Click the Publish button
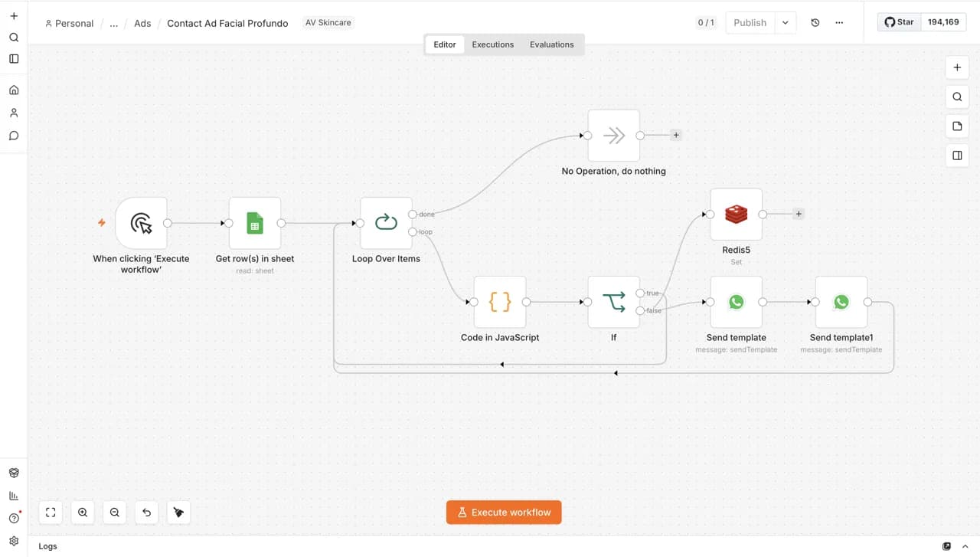980x557 pixels. pos(750,22)
